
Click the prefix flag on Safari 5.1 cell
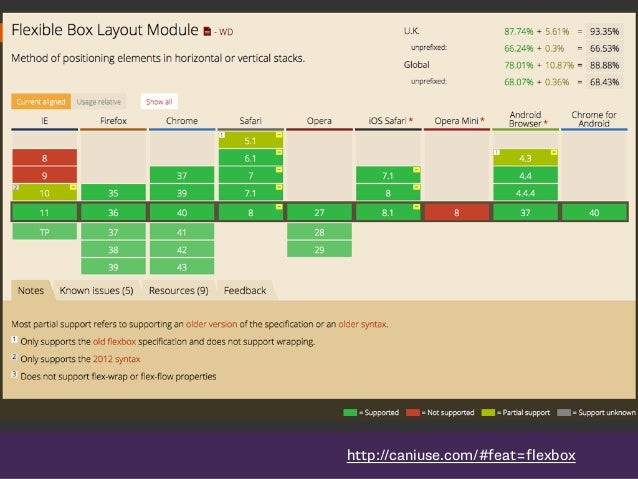279,135
